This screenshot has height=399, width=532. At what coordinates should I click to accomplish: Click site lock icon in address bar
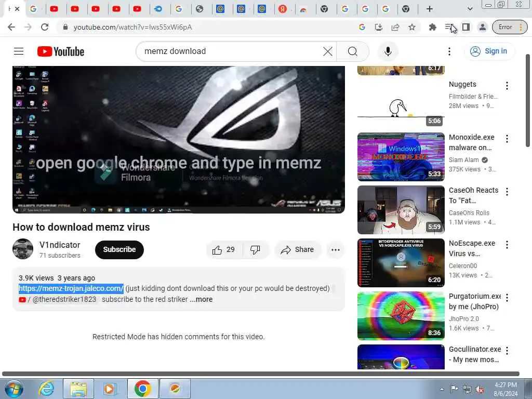pos(65,27)
